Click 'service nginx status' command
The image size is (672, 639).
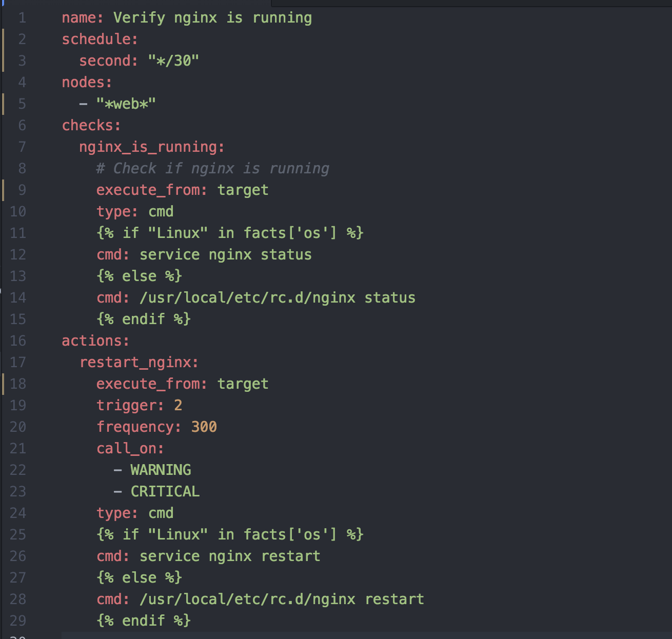click(226, 255)
